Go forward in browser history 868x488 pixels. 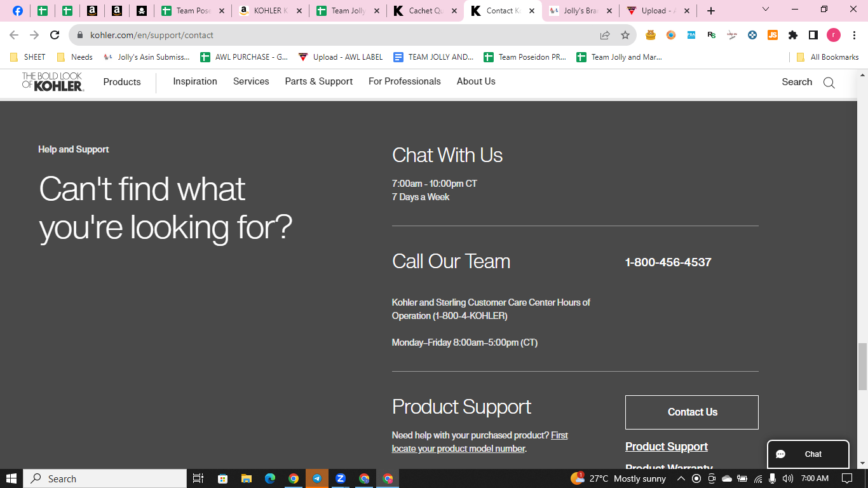pyautogui.click(x=34, y=36)
